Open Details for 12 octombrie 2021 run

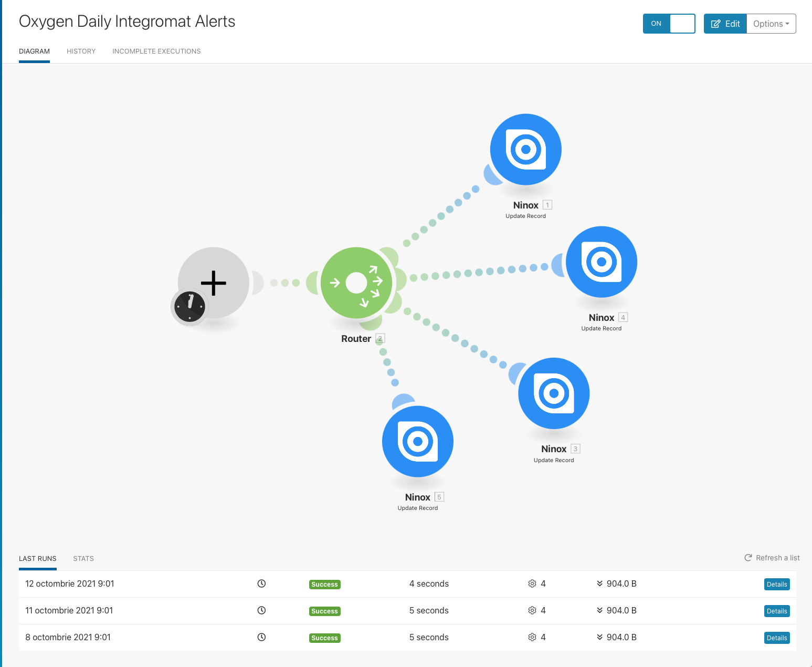[777, 585]
